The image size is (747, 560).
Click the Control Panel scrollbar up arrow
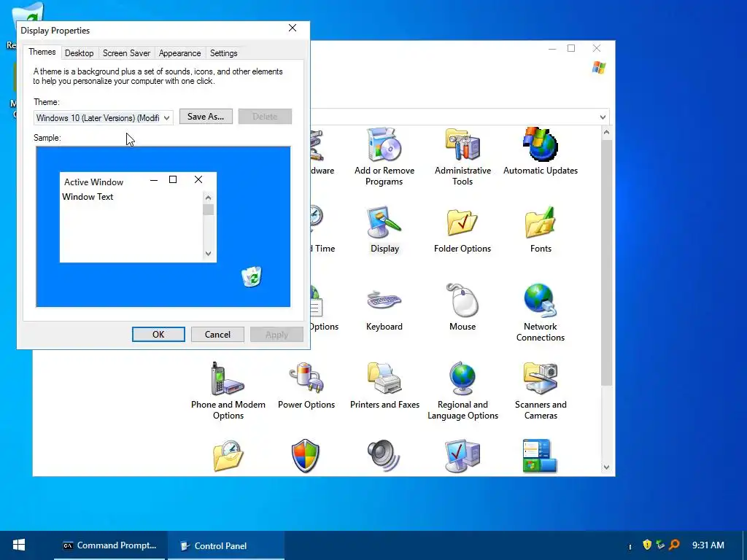tap(606, 133)
